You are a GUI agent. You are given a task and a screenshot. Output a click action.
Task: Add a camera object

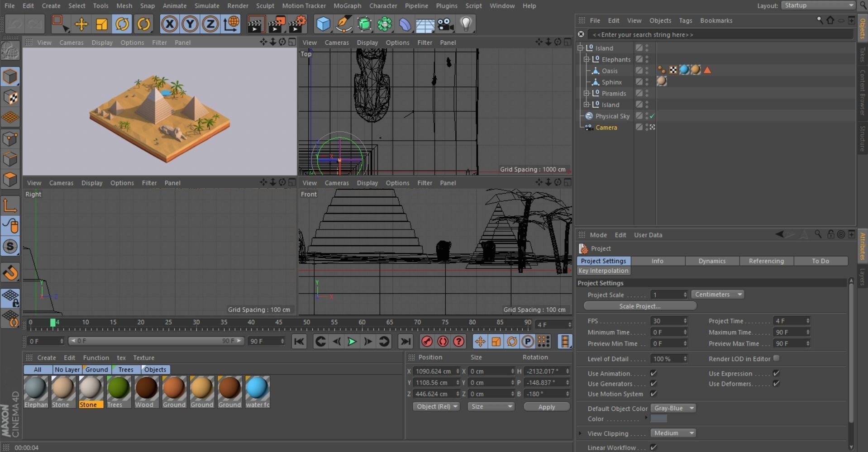[446, 24]
